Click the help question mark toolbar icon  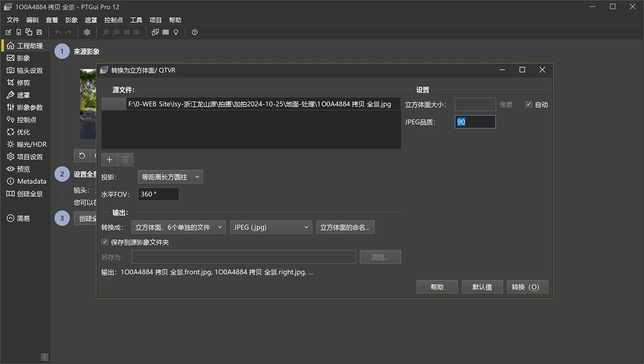tap(194, 32)
